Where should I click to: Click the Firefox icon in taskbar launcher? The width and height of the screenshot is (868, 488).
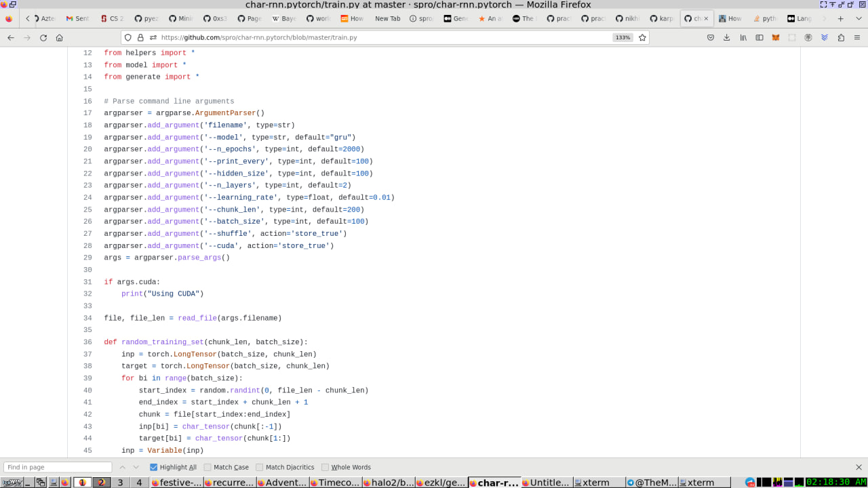pyautogui.click(x=65, y=483)
